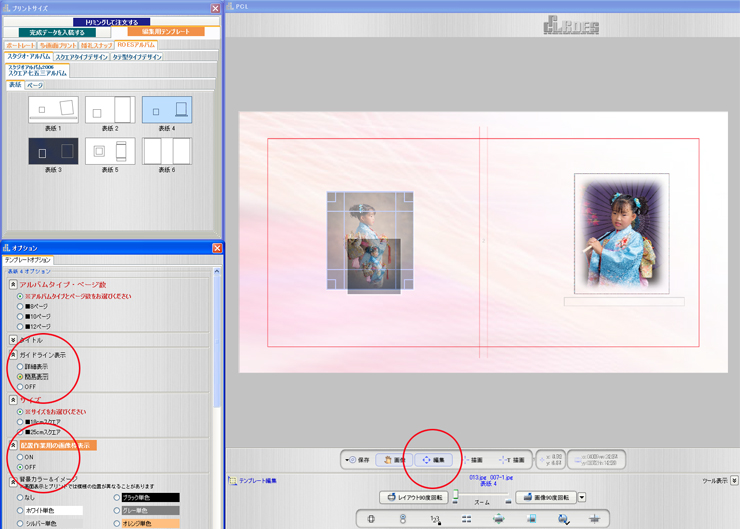Activate the 編集 edit mode button
The height and width of the screenshot is (529, 740).
[x=434, y=460]
